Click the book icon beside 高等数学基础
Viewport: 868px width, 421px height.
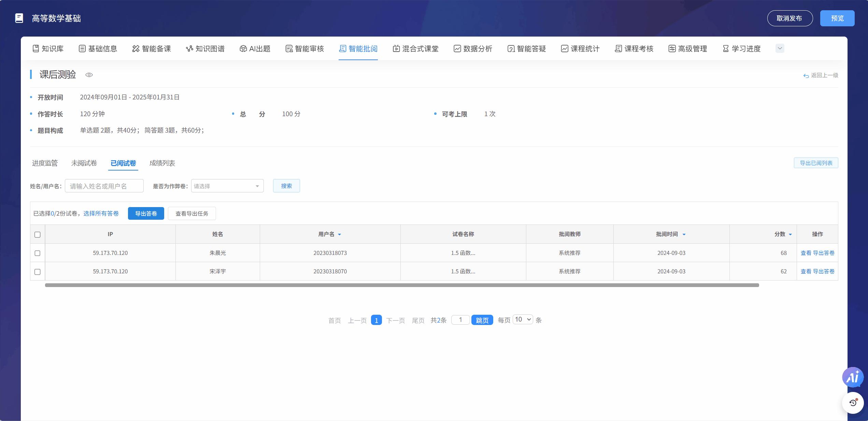(19, 18)
